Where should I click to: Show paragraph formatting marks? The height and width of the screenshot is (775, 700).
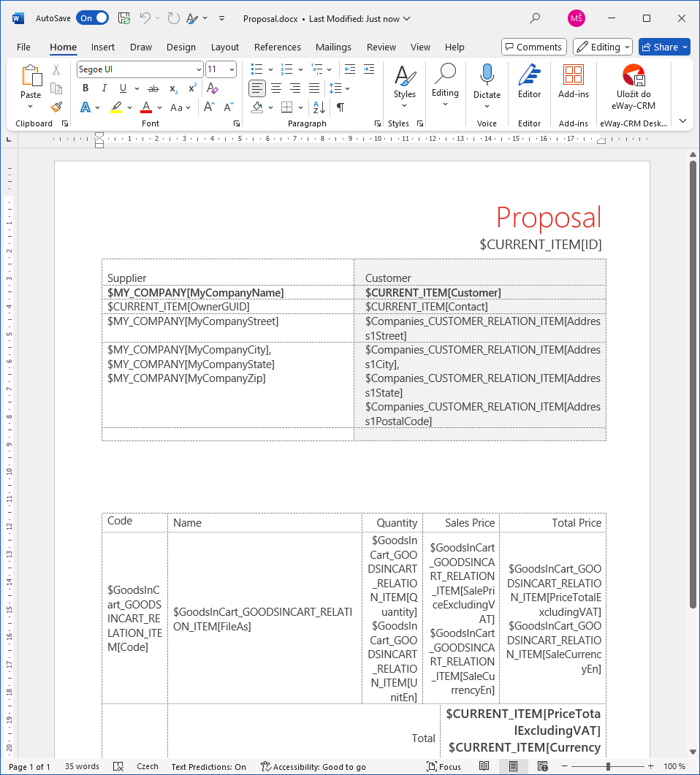click(340, 107)
